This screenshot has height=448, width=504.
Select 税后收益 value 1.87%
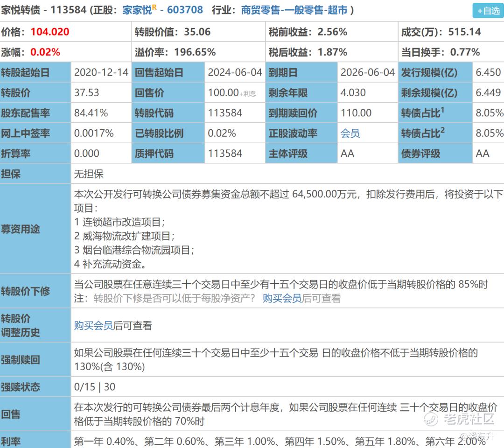[x=332, y=52]
